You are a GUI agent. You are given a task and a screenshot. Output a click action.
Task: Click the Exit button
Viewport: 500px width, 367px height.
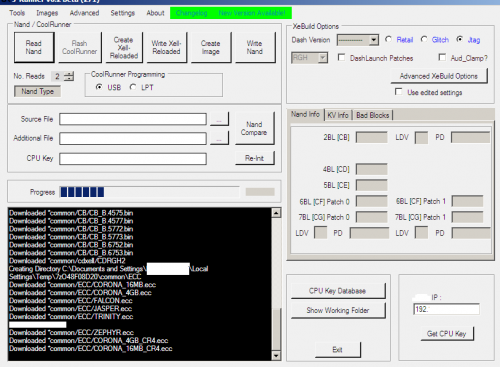coord(338,350)
